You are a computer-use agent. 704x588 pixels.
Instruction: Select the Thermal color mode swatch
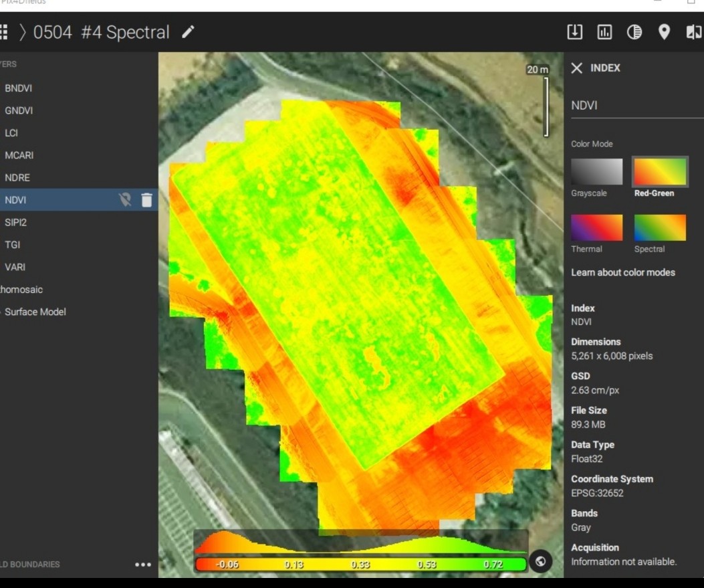tap(596, 227)
